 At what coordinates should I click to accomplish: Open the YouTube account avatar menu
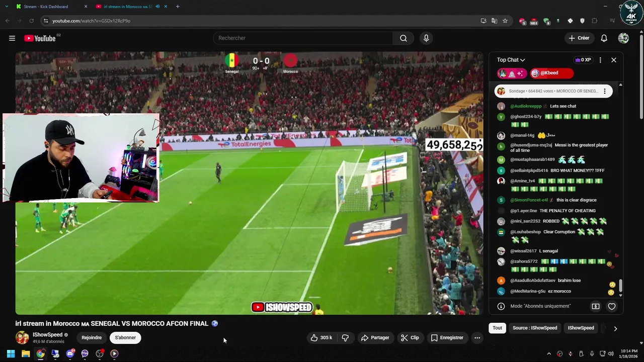pyautogui.click(x=623, y=38)
